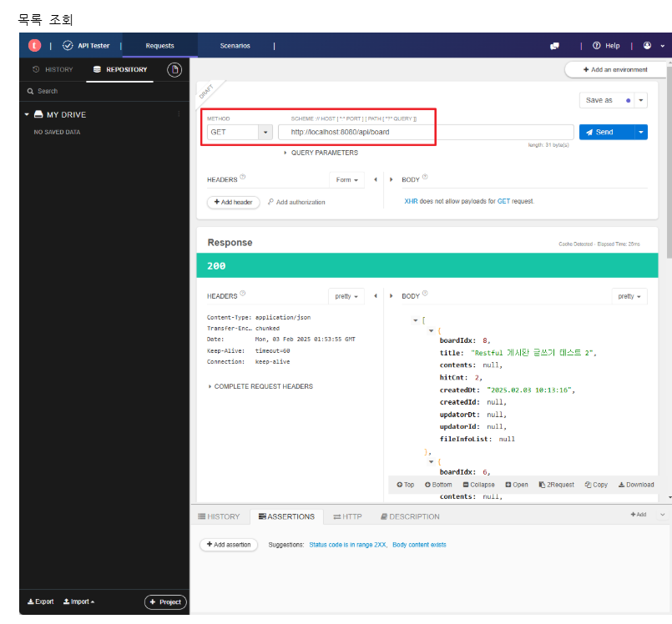
Task: Expand QUERY PARAMETERS section
Action: click(x=321, y=153)
